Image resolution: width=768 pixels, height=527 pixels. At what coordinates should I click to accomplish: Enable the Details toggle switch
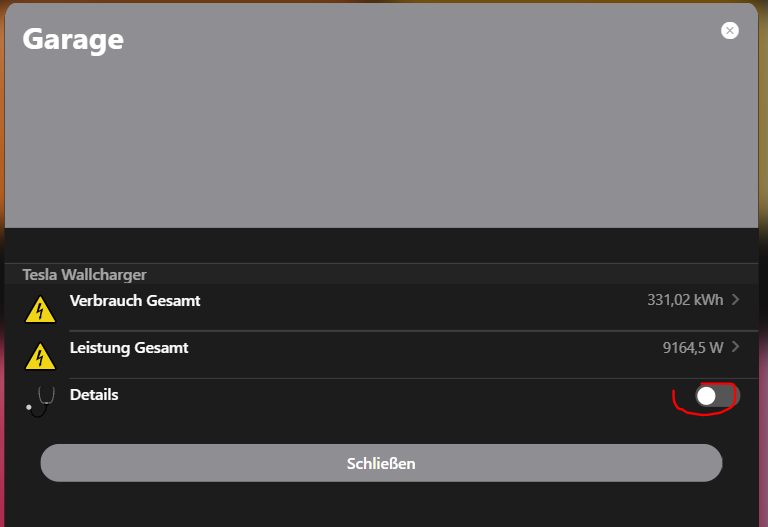[717, 396]
